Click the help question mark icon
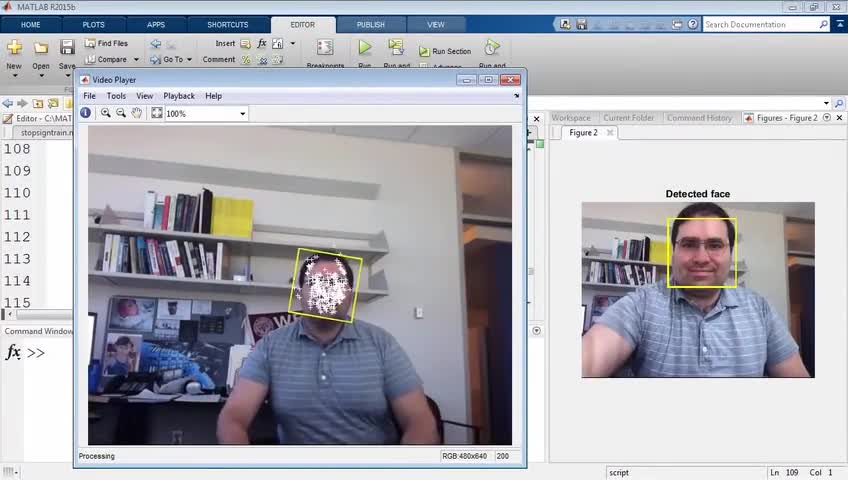Screen dimensions: 848x480 point(692,24)
